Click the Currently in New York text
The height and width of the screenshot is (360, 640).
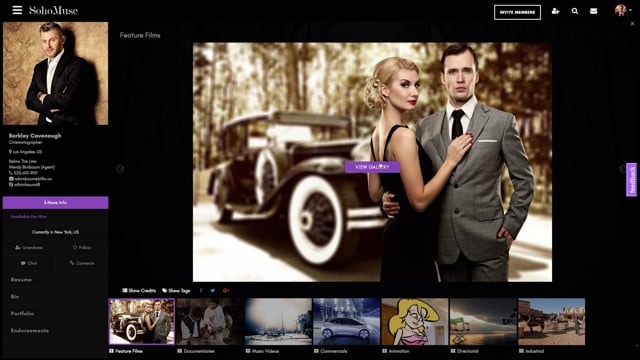pyautogui.click(x=56, y=232)
